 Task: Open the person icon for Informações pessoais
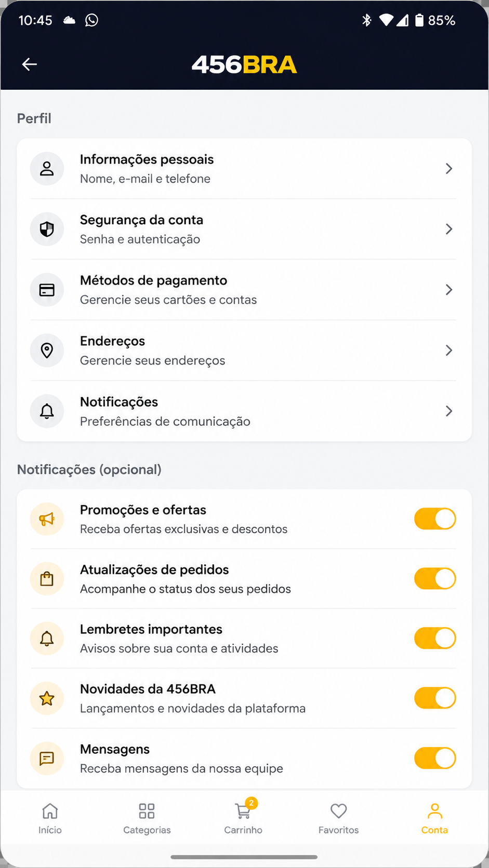(x=47, y=169)
